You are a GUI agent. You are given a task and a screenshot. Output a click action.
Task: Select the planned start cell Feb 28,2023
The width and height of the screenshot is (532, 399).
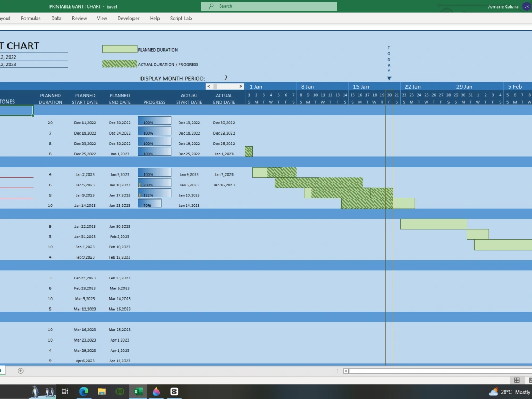click(x=85, y=288)
